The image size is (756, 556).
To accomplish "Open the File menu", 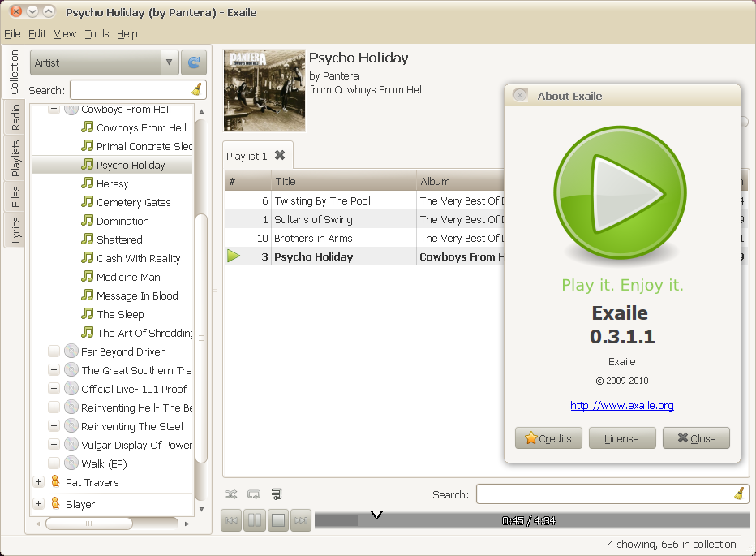I will pos(12,34).
